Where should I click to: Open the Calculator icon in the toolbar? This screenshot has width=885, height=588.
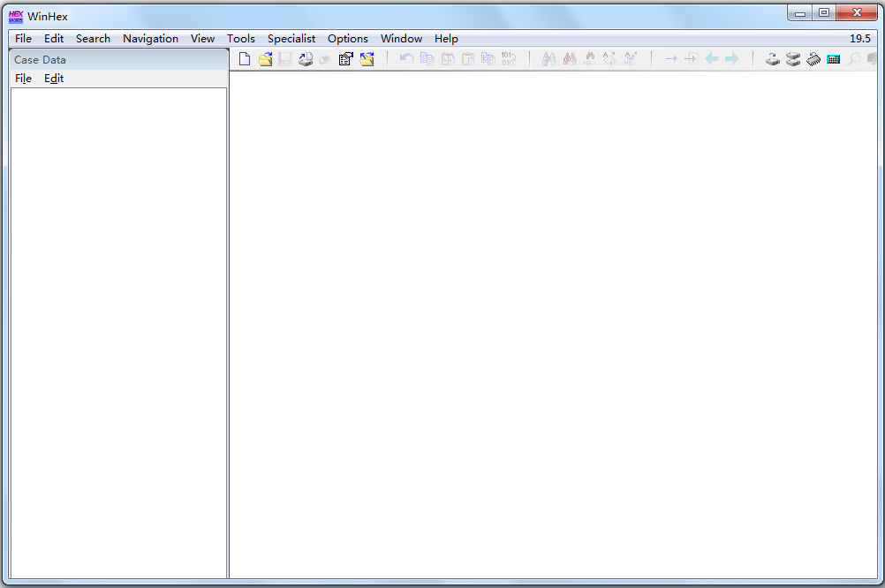click(x=834, y=58)
